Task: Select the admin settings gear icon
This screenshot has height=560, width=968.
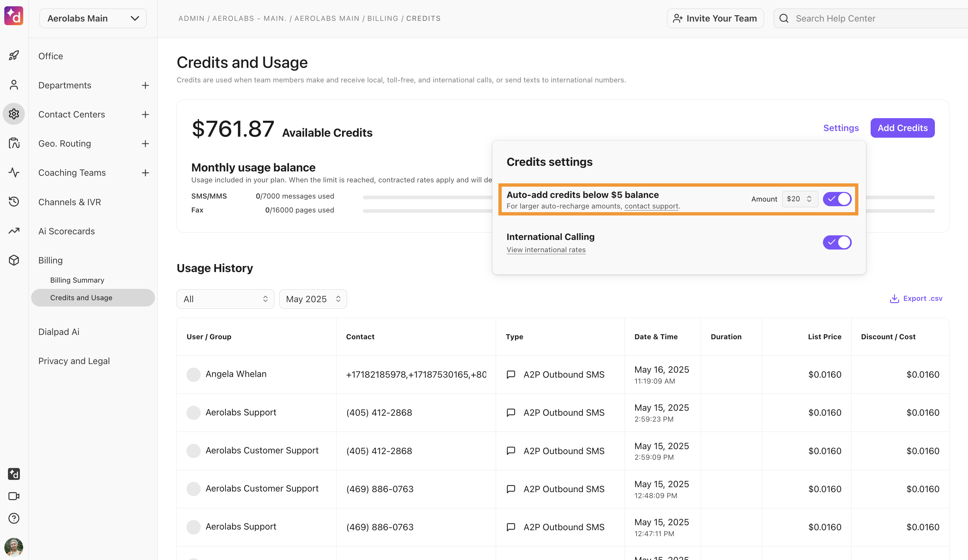Action: [14, 114]
